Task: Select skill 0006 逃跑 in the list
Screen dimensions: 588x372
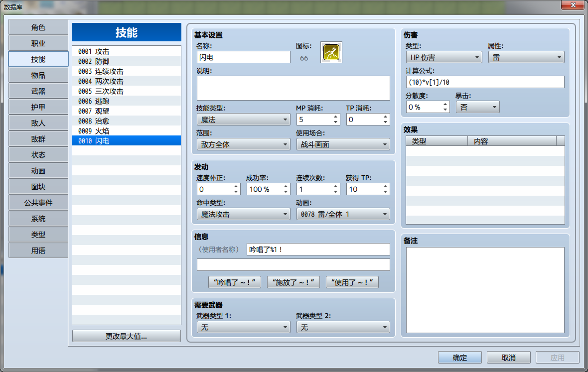Action: pyautogui.click(x=127, y=101)
